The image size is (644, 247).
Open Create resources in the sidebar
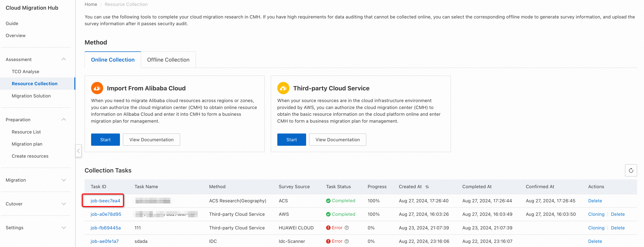click(x=30, y=156)
